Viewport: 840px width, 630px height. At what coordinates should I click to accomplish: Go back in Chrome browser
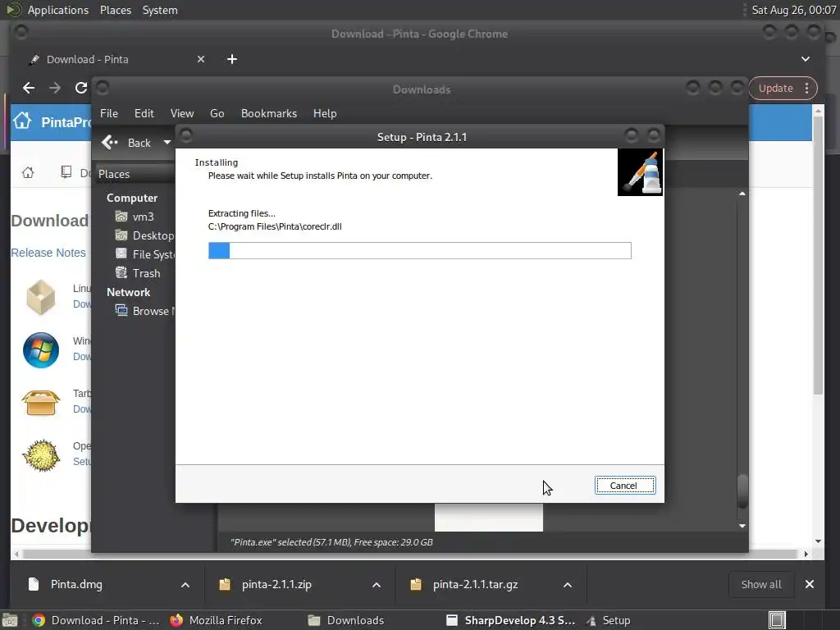tap(29, 88)
